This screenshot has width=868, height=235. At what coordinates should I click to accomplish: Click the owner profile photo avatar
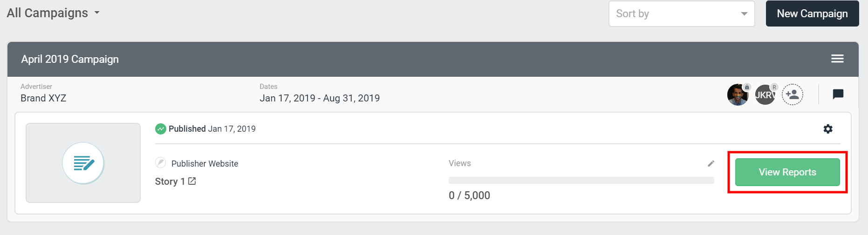click(738, 95)
